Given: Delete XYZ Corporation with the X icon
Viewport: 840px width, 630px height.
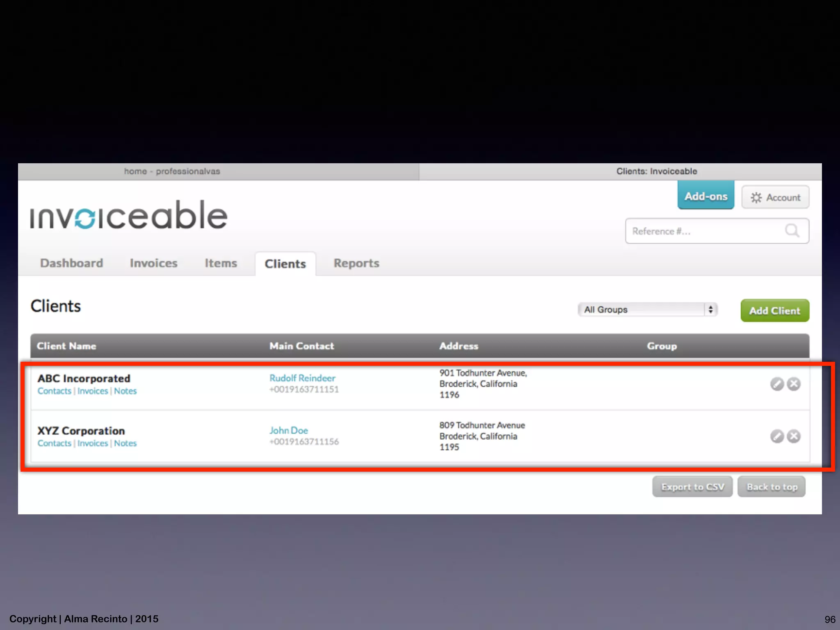Looking at the screenshot, I should pyautogui.click(x=794, y=436).
